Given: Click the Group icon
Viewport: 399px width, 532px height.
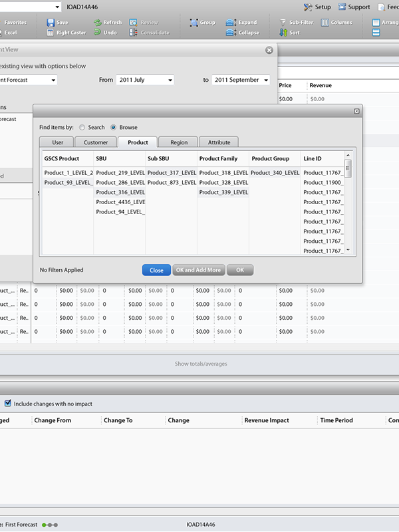Looking at the screenshot, I should 194,23.
